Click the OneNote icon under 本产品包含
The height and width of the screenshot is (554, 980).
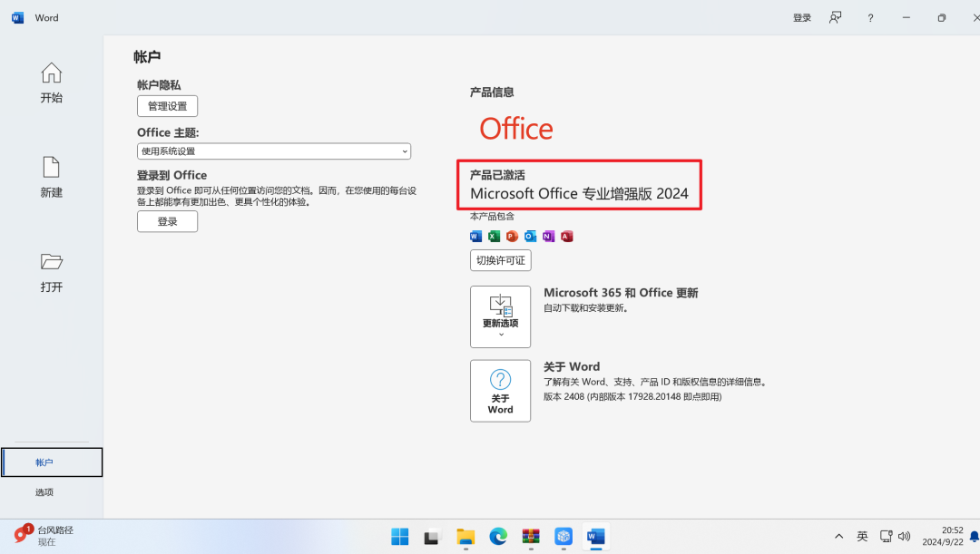pos(549,236)
